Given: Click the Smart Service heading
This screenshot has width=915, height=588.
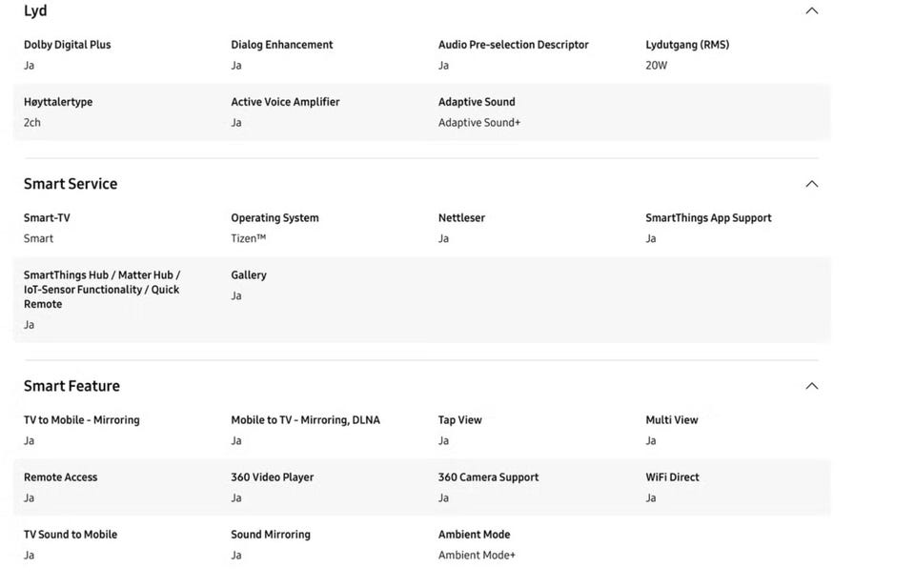Looking at the screenshot, I should (71, 184).
